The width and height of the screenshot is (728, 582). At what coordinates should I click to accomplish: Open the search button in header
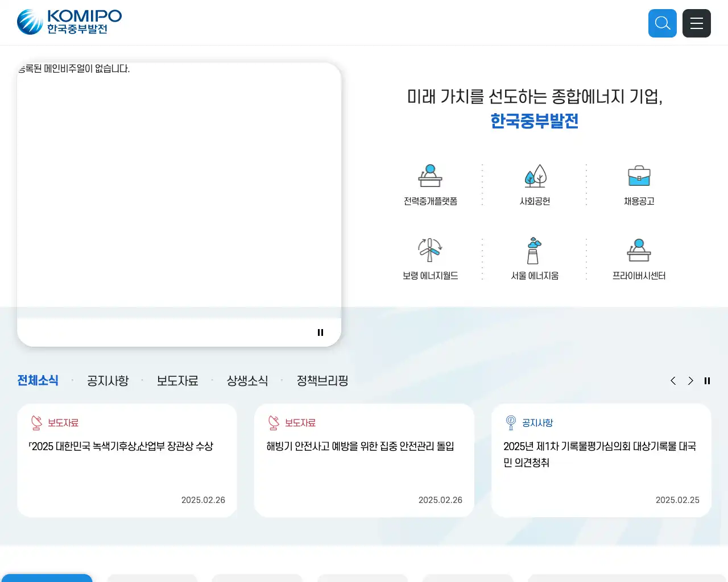[663, 23]
